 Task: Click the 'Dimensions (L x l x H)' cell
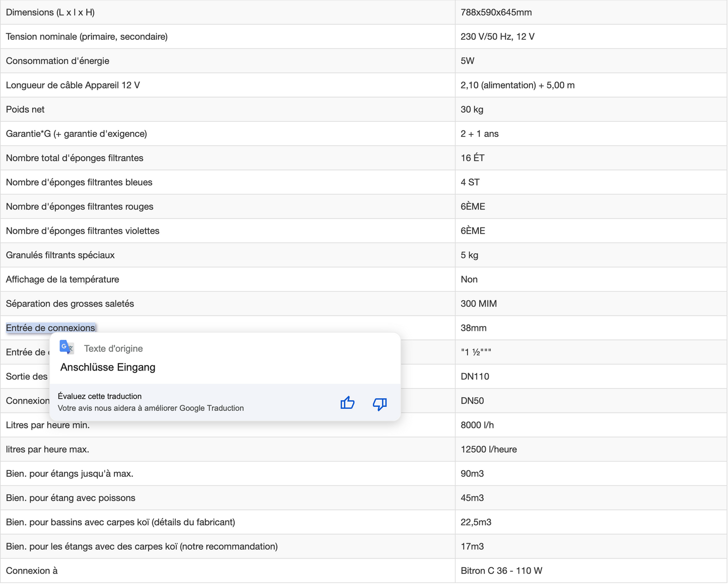click(50, 13)
